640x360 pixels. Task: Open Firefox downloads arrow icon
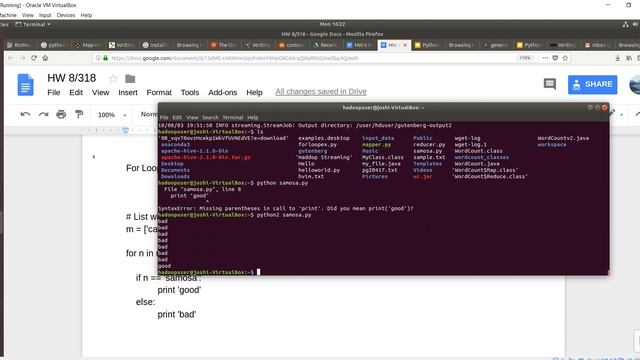coord(618,58)
